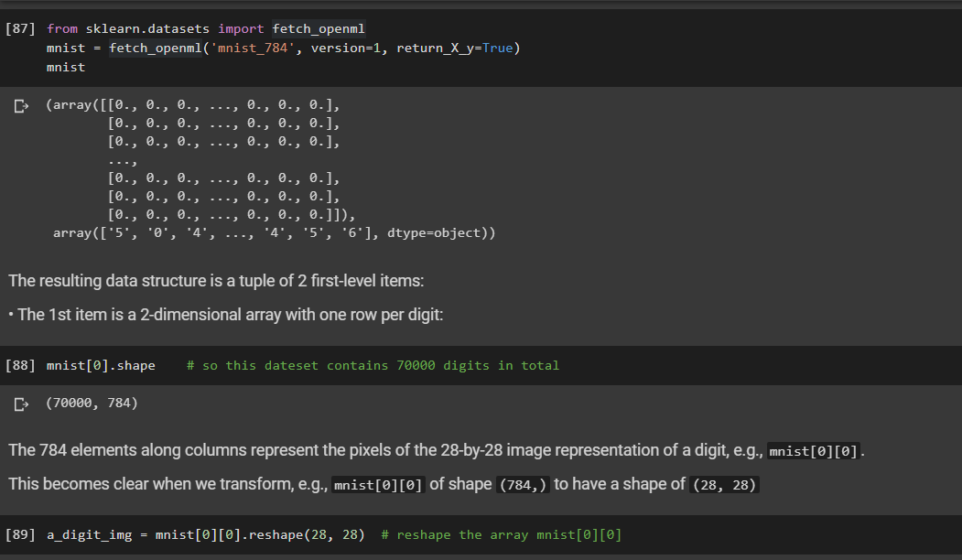Click the dtype=object array output line
The height and width of the screenshot is (560, 962).
275,232
